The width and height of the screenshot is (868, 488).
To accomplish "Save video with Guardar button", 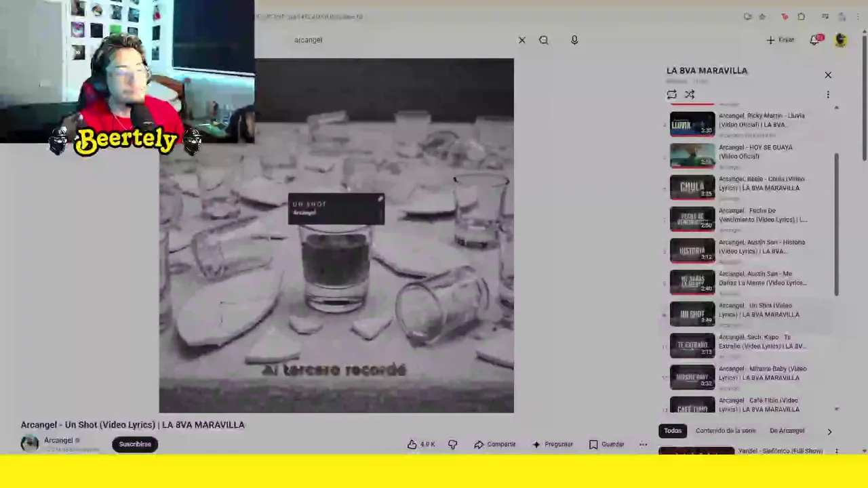I will pos(606,445).
